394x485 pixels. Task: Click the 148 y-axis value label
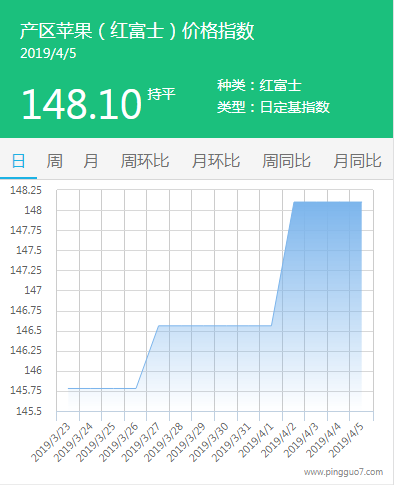pyautogui.click(x=33, y=210)
